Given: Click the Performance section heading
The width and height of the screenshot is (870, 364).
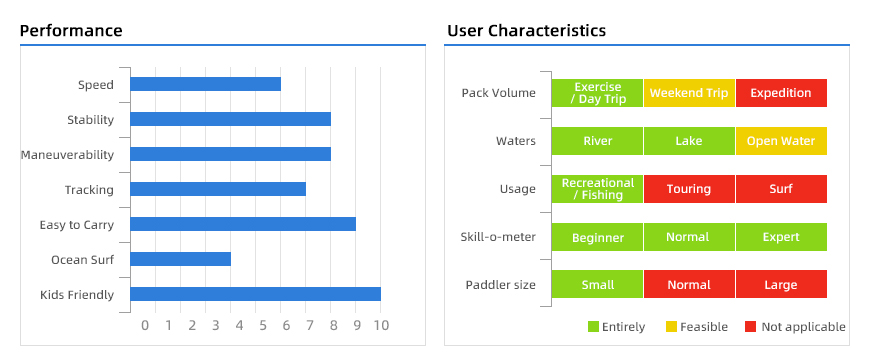Looking at the screenshot, I should pyautogui.click(x=71, y=31).
